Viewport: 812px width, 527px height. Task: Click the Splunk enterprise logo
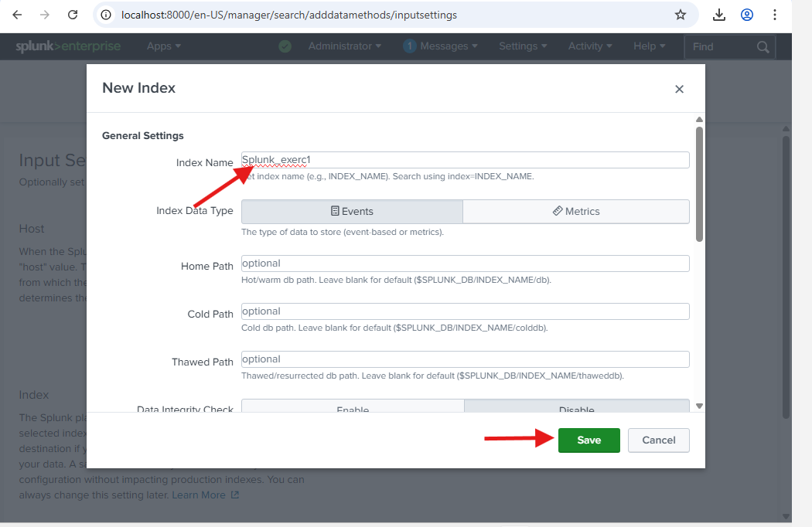click(68, 46)
